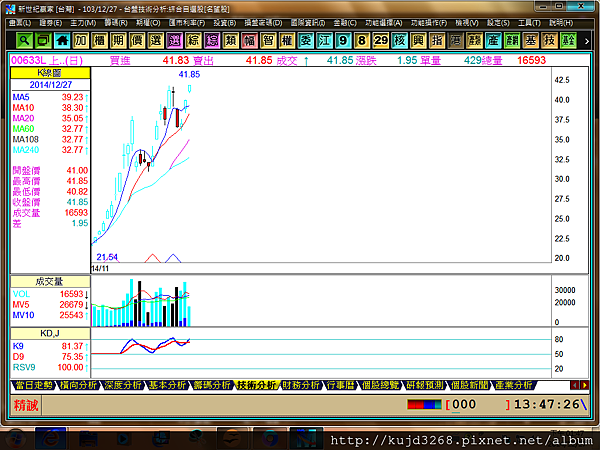Click the 基 toolbar button
This screenshot has height=450, width=600.
pyautogui.click(x=530, y=40)
